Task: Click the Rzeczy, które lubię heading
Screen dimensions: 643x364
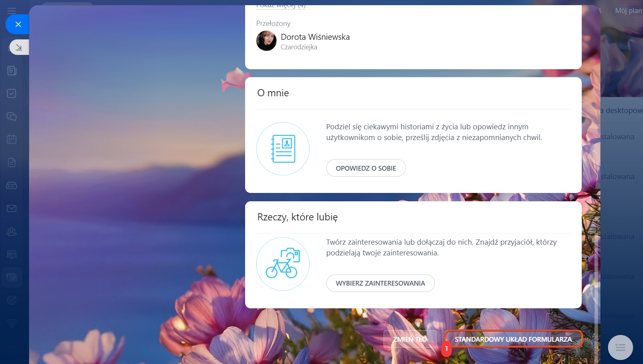Action: [x=298, y=217]
